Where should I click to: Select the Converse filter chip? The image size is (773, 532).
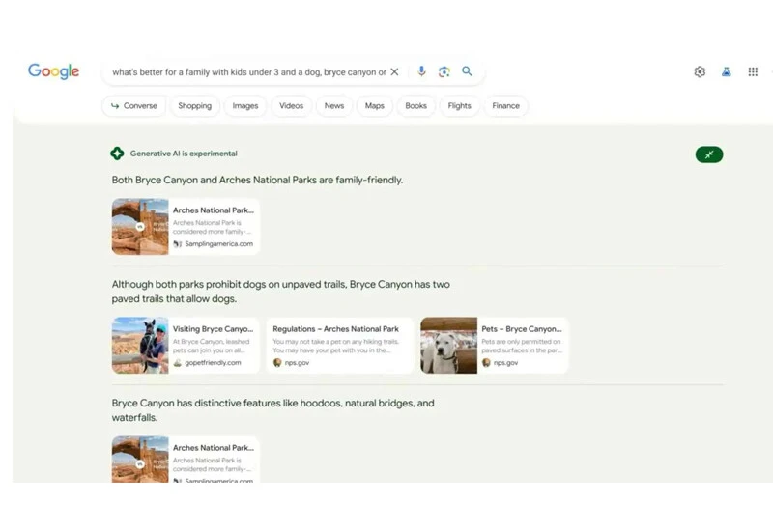134,106
